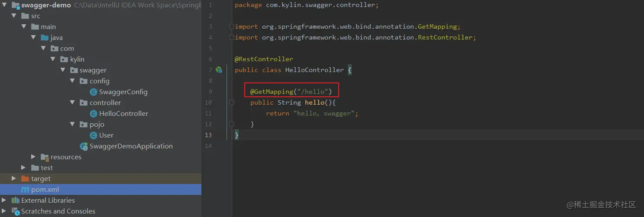The width and height of the screenshot is (644, 217).
Task: Click the pojo package icon
Action: point(84,125)
